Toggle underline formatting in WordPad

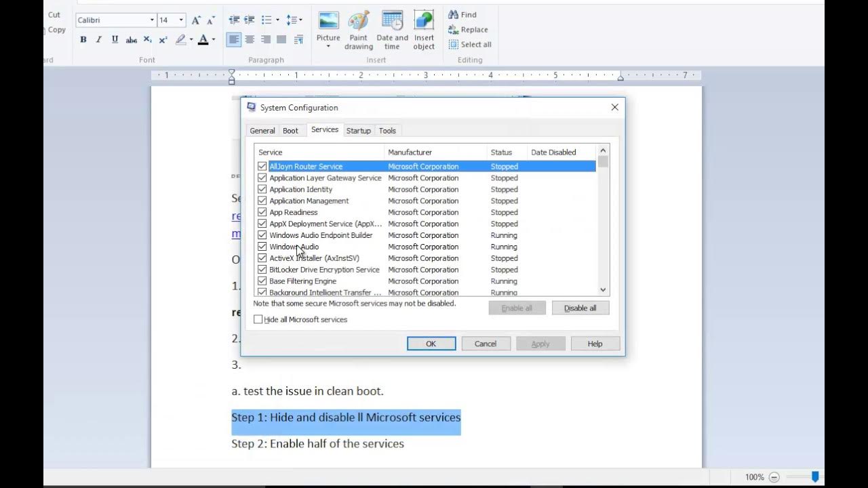pyautogui.click(x=115, y=40)
